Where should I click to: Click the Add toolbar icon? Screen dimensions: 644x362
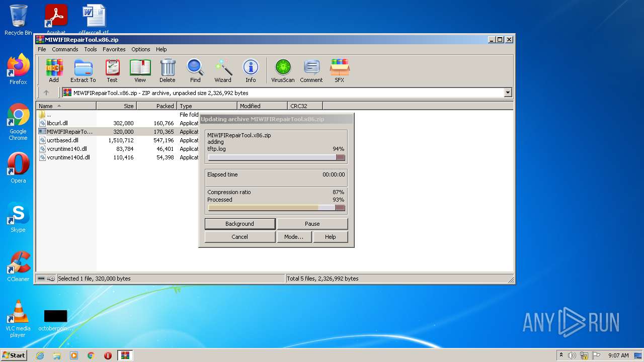coord(54,70)
